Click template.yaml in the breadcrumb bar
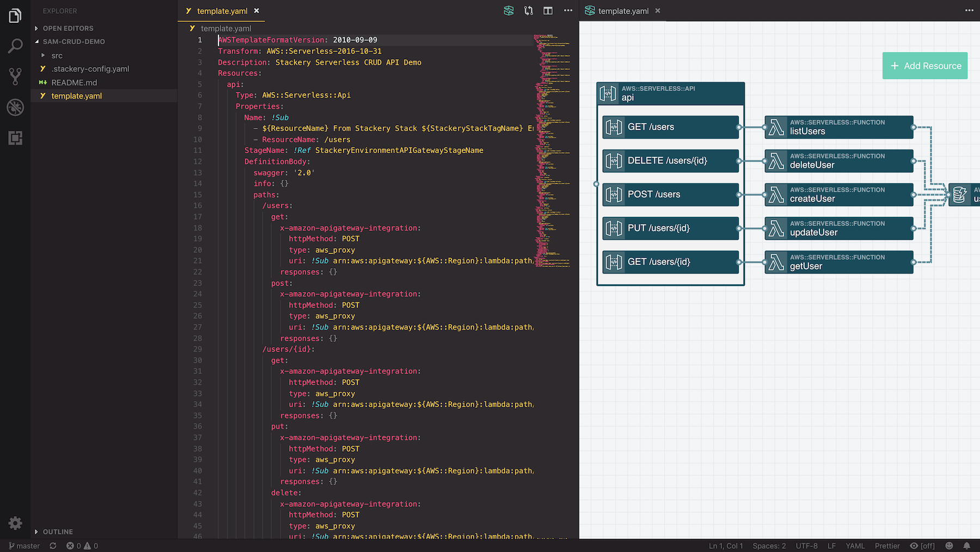This screenshot has height=552, width=980. (226, 28)
